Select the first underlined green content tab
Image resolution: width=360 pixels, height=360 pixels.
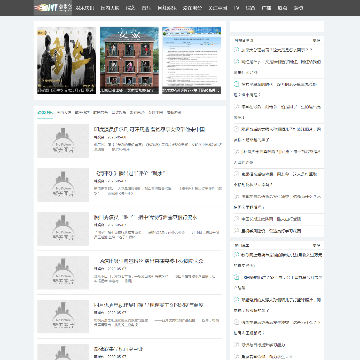point(45,113)
